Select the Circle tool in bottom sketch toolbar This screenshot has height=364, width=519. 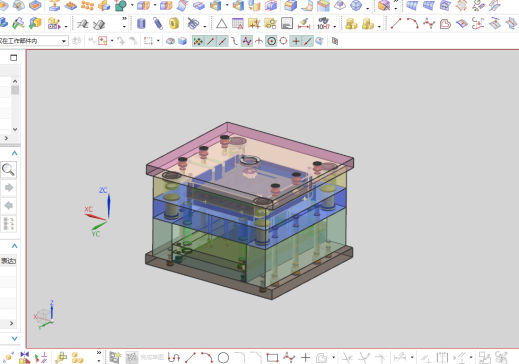(223, 358)
